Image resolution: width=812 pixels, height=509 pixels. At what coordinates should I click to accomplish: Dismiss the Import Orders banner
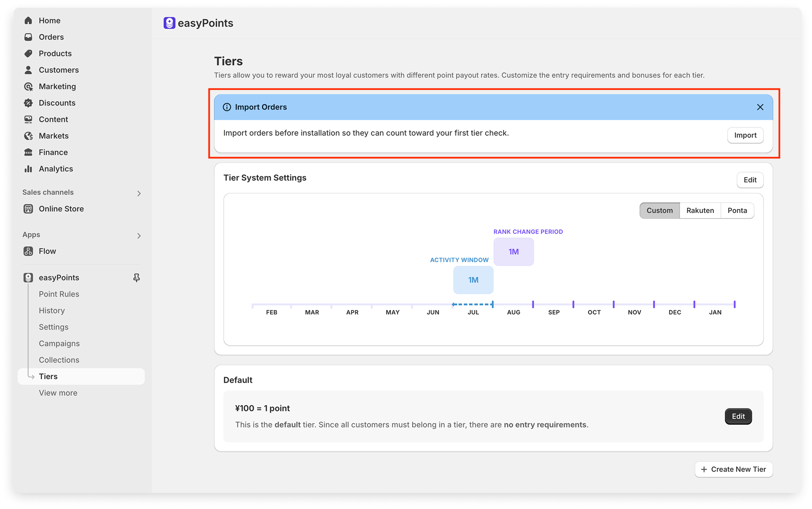[760, 107]
